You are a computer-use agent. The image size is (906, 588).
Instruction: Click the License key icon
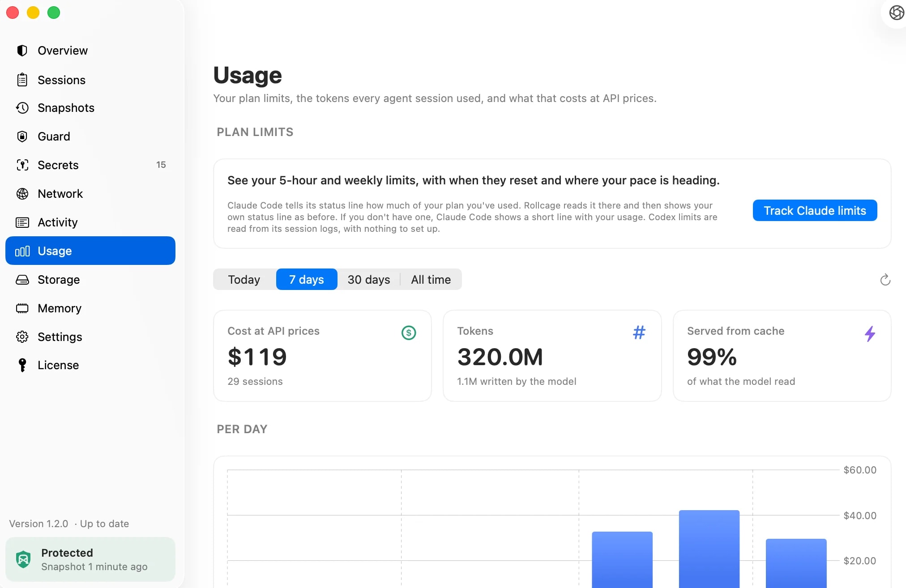(22, 365)
